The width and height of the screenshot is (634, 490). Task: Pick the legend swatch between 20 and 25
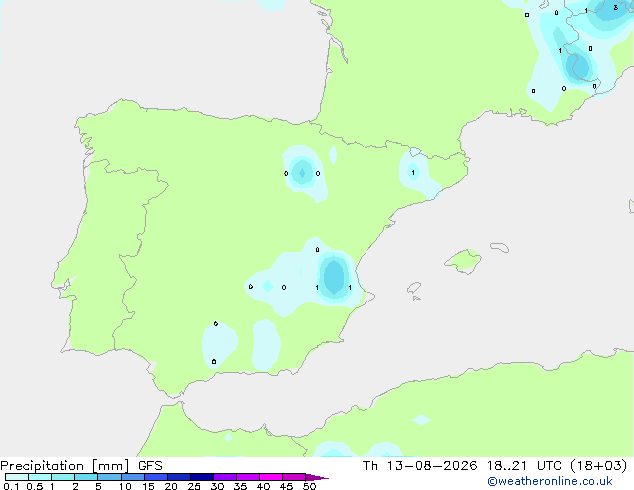[x=179, y=477]
